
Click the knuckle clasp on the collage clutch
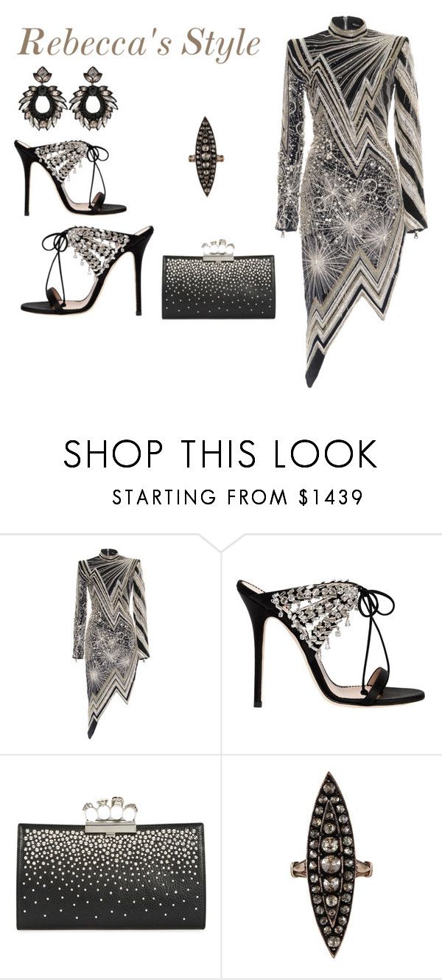218,248
